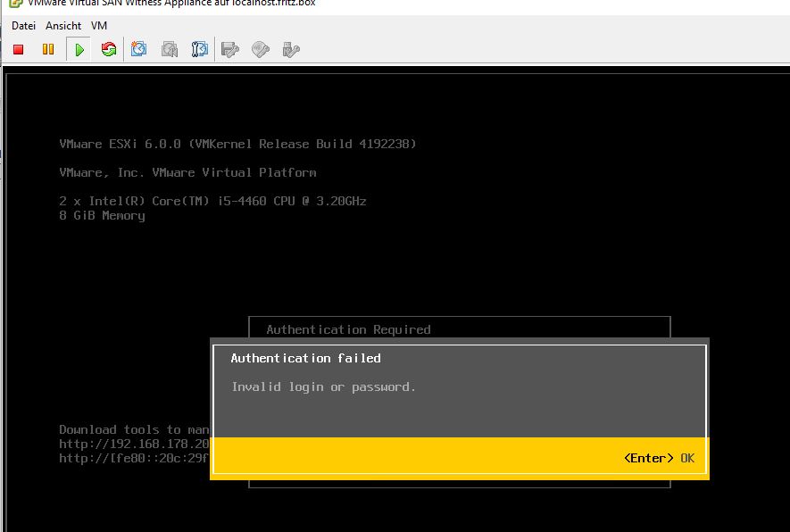Click the USB device connect icon
790x532 pixels.
click(290, 50)
